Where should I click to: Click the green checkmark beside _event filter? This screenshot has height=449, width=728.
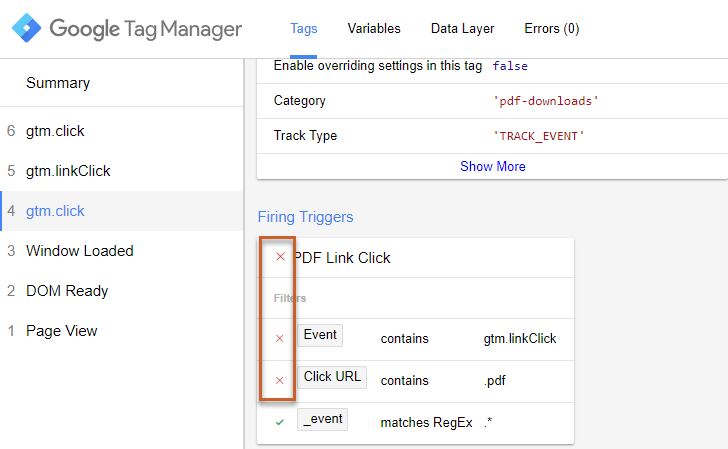280,422
